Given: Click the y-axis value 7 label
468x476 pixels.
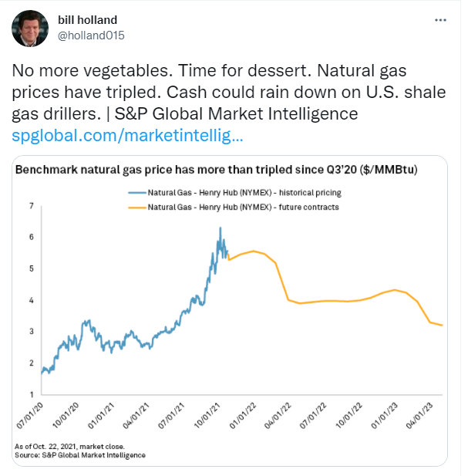Looking at the screenshot, I should click(32, 206).
